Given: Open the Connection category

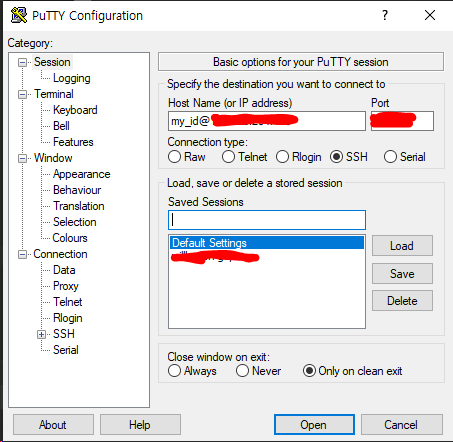Looking at the screenshot, I should [60, 254].
